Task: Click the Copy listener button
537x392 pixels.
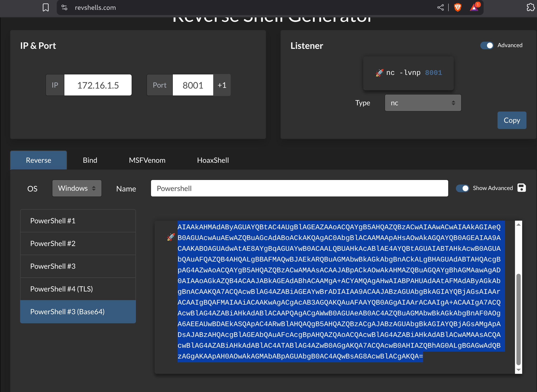Action: pos(512,120)
